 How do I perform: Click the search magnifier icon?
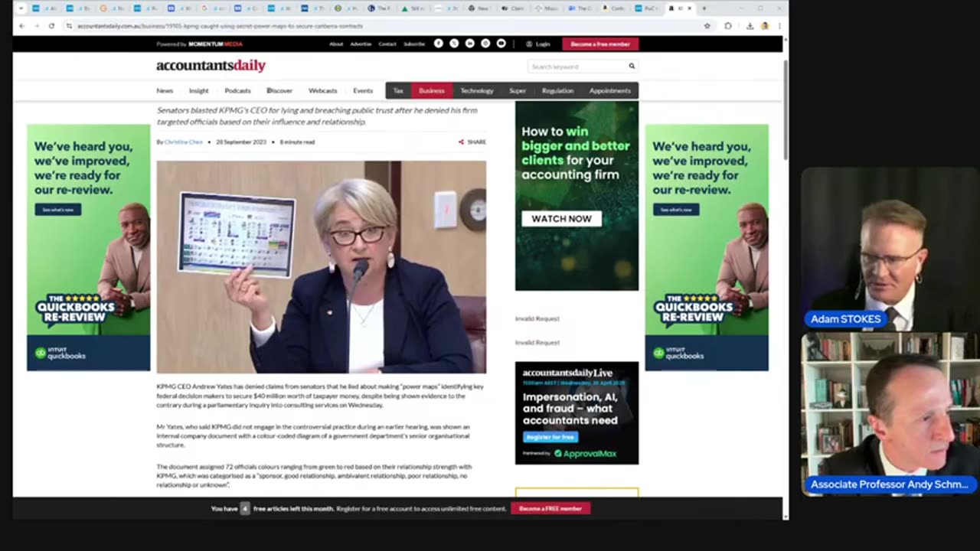632,66
